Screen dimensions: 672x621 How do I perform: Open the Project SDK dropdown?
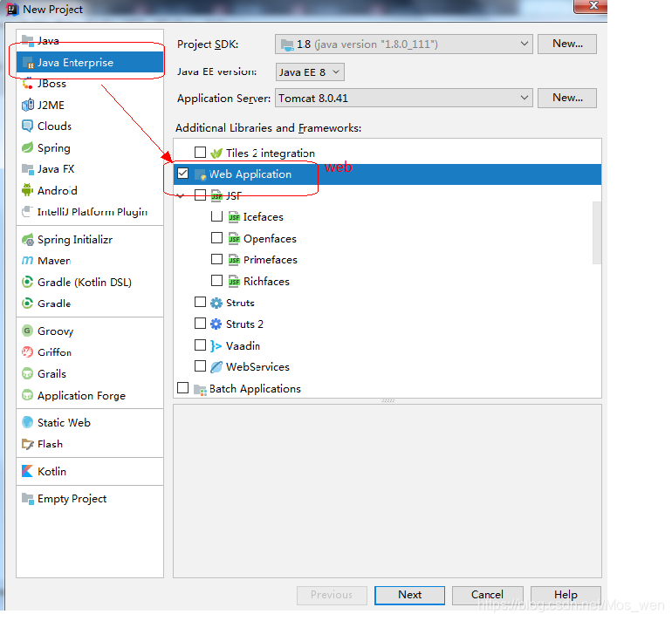[x=404, y=44]
